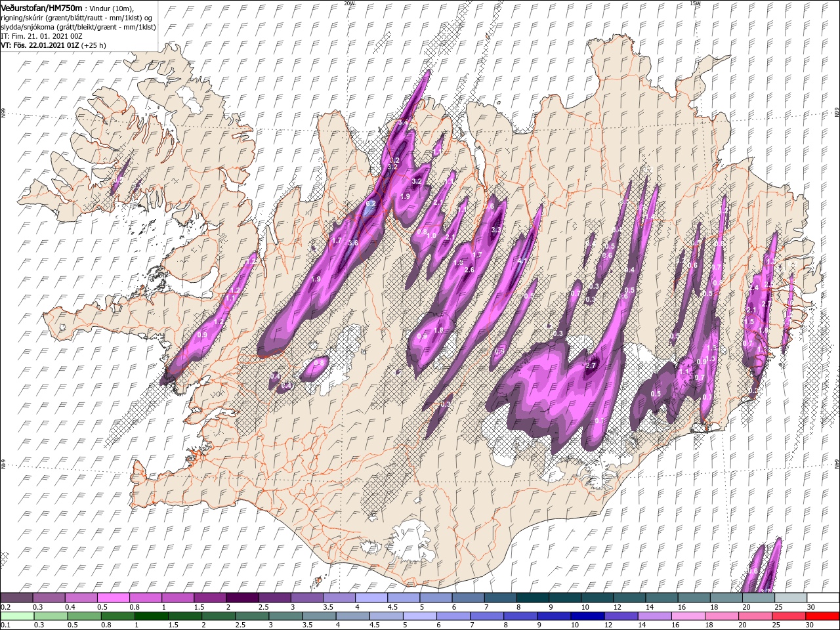The height and width of the screenshot is (630, 840).
Task: Click the 3 swatch in the lower rain legend row
Action: [285, 616]
